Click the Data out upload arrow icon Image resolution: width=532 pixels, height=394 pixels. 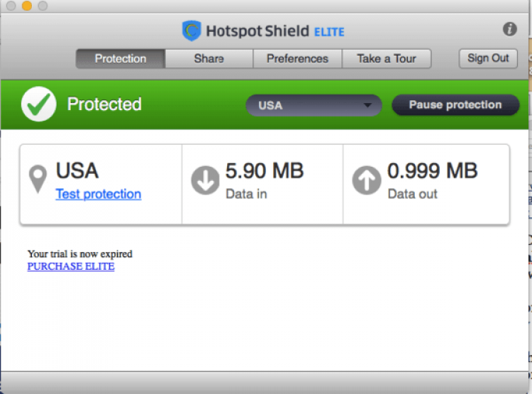point(366,180)
